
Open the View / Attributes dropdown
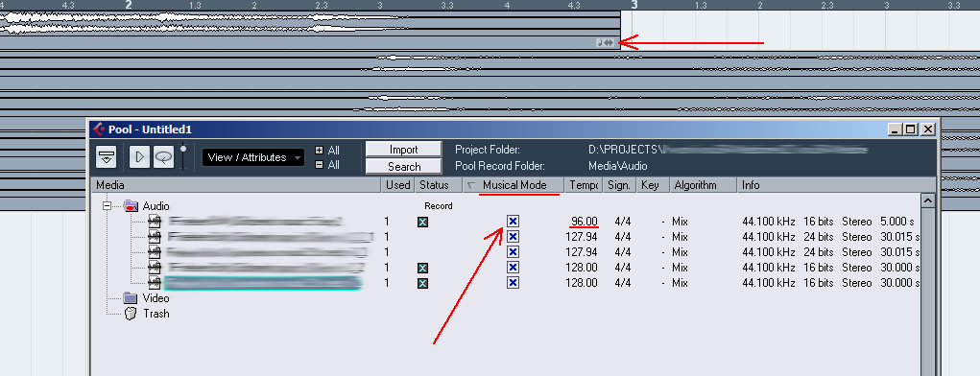click(253, 157)
